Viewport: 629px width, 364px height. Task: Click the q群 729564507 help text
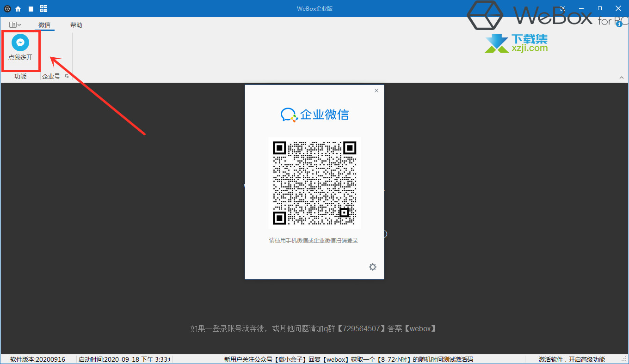pos(313,328)
